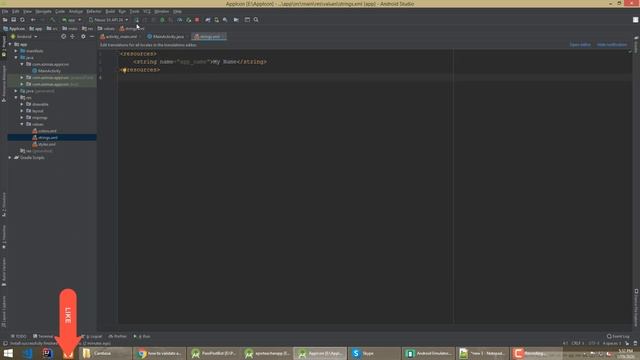Switch to activity_main.xml editor tab
The width and height of the screenshot is (640, 360).
click(x=121, y=37)
